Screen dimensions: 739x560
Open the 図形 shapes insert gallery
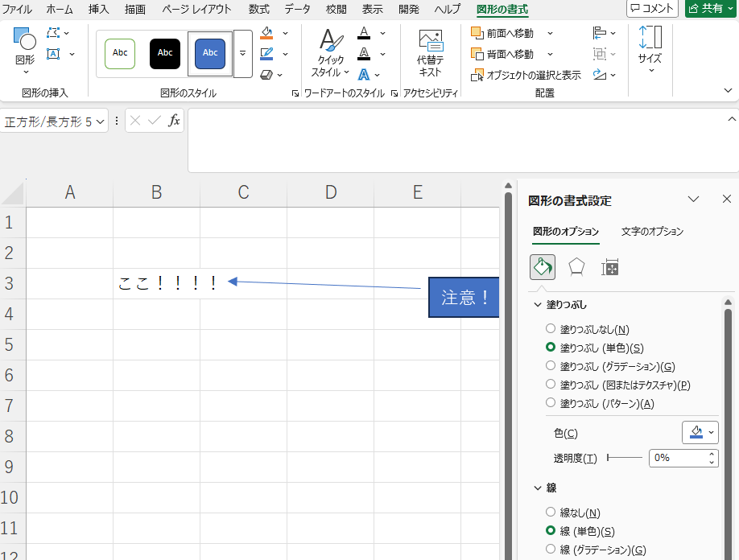pyautogui.click(x=25, y=51)
